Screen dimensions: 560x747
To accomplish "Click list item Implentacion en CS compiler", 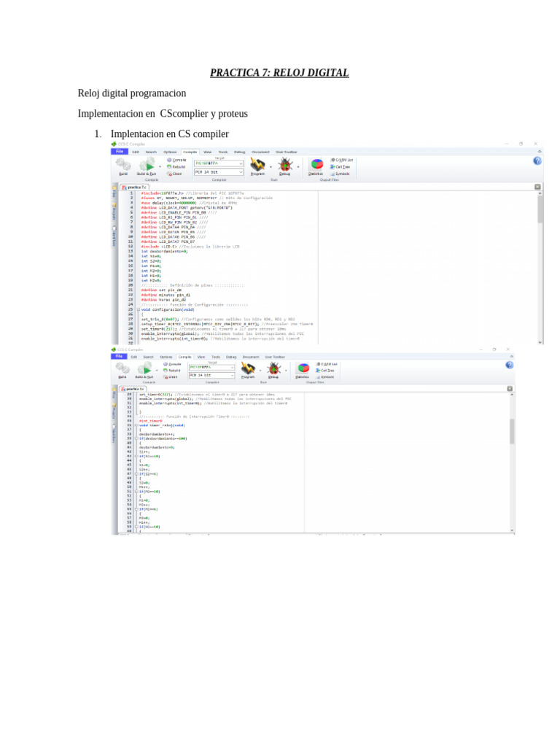I will tap(169, 134).
